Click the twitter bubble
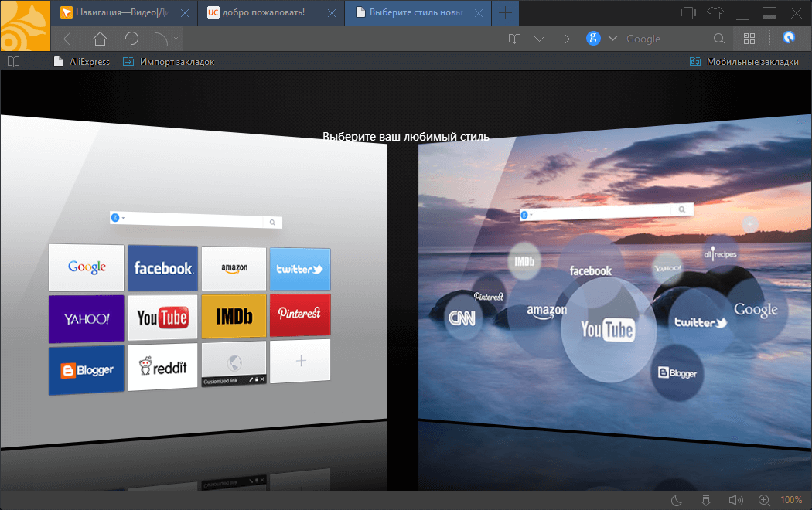812x510 pixels. pos(701,323)
